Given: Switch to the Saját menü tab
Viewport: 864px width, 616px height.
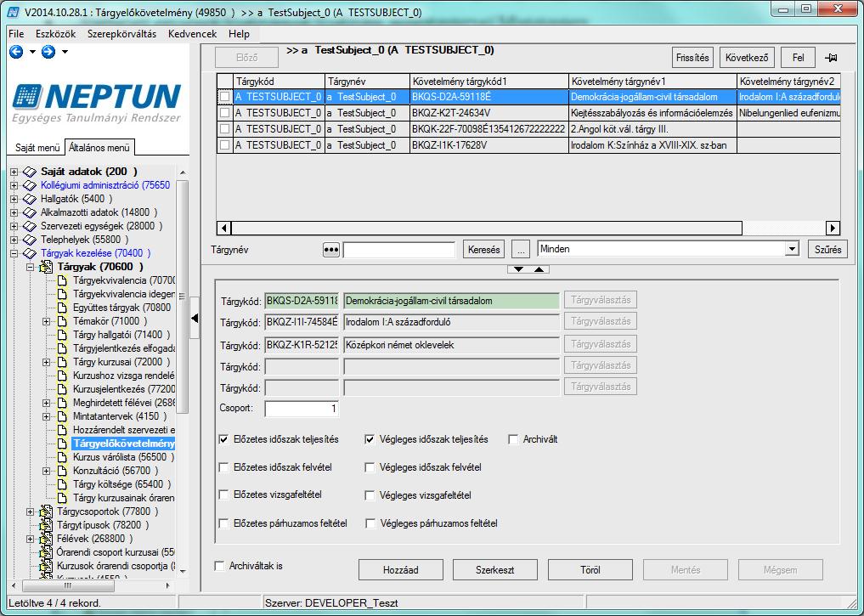Looking at the screenshot, I should (x=37, y=148).
